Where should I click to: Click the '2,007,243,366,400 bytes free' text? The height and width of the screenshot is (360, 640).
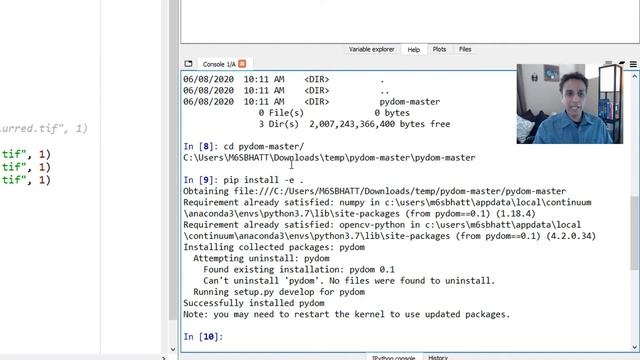pyautogui.click(x=380, y=124)
